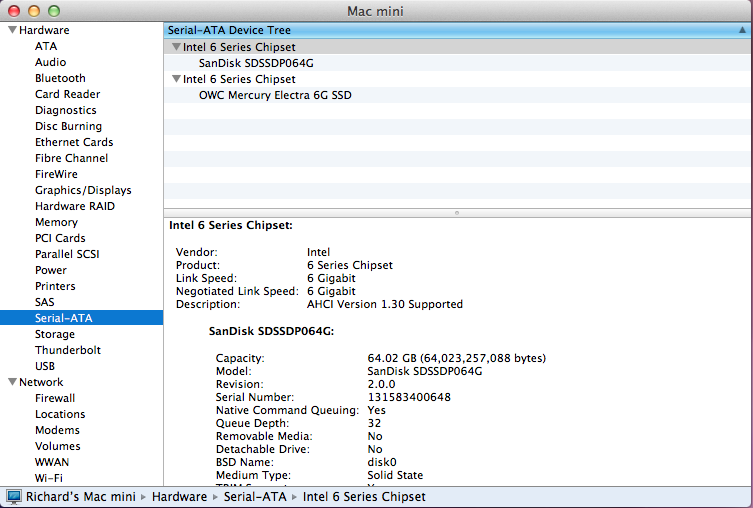Click the Network category label in sidebar
The image size is (753, 508).
tap(41, 382)
